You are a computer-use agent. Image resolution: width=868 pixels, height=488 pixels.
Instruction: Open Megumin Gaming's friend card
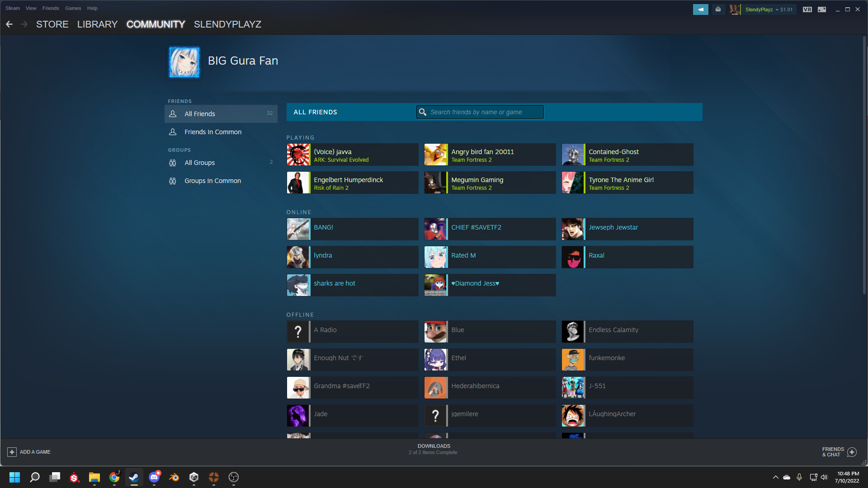pyautogui.click(x=490, y=183)
